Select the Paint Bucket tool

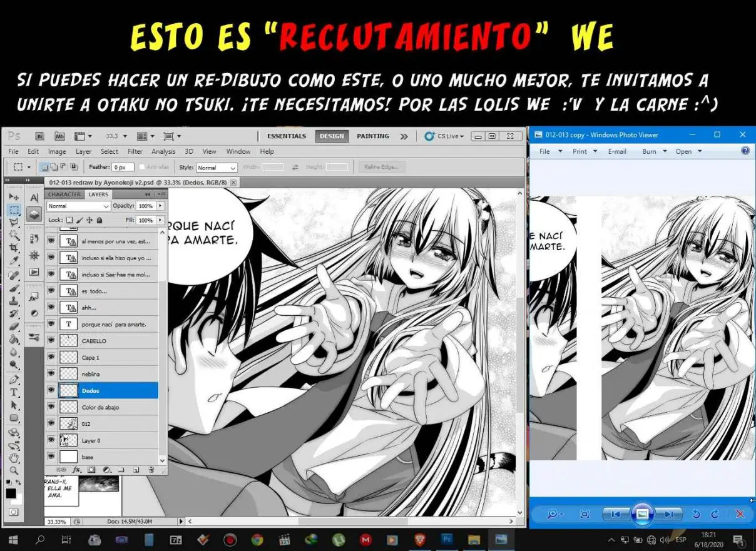coord(14,339)
